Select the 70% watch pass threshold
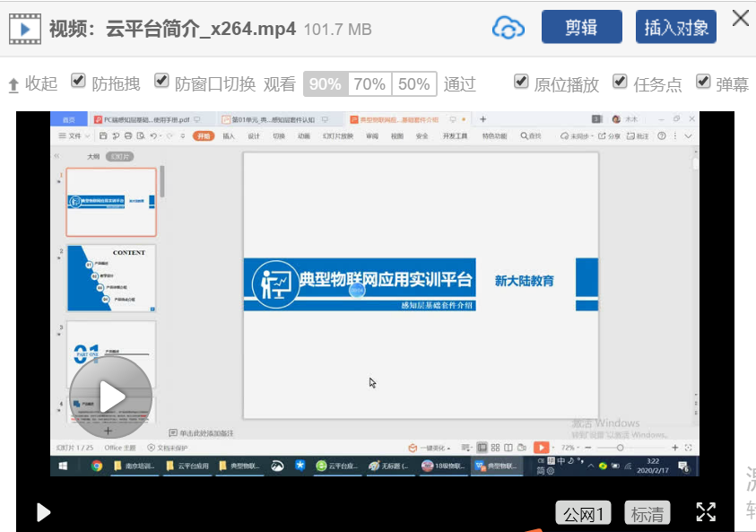Image resolution: width=756 pixels, height=532 pixels. click(x=369, y=84)
